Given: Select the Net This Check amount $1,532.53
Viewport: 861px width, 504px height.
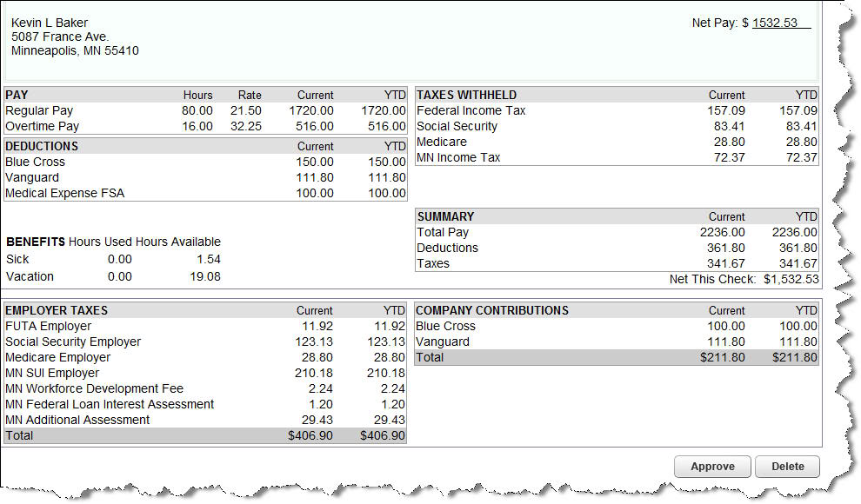Looking at the screenshot, I should pos(791,279).
